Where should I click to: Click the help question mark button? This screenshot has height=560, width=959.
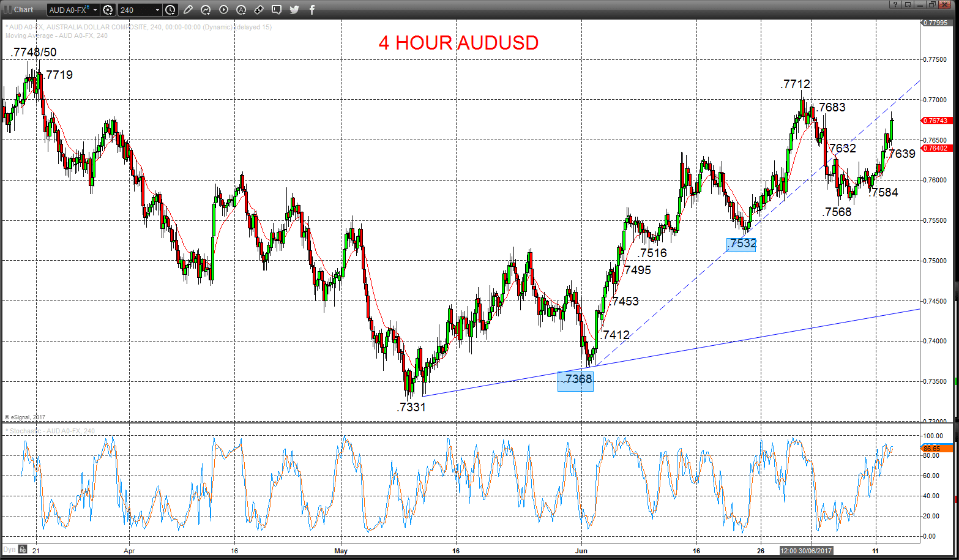click(x=895, y=4)
